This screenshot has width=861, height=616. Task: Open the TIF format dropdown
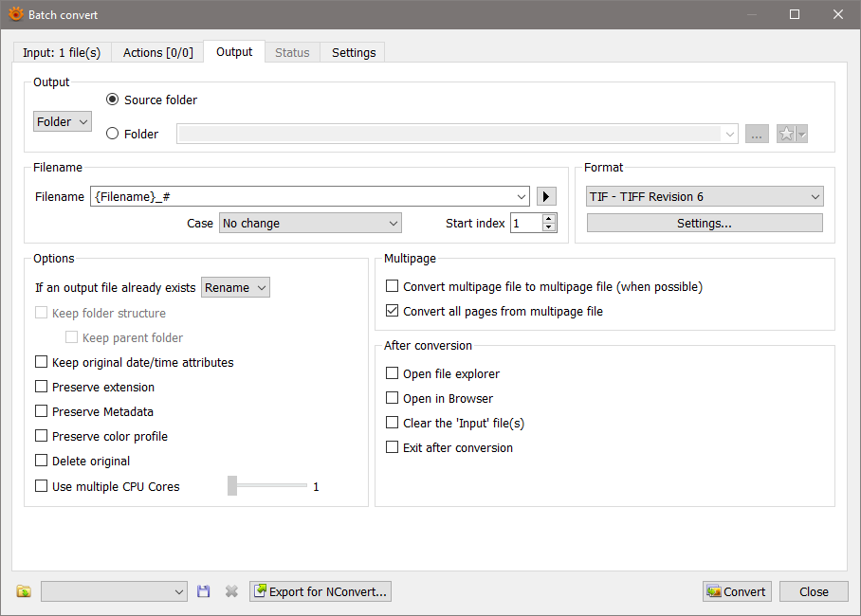coord(705,196)
